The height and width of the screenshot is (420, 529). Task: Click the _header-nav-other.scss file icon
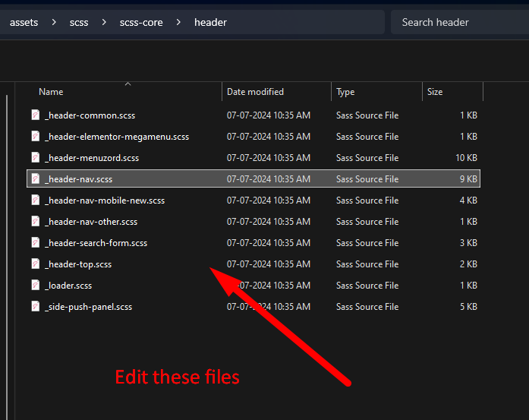coord(36,222)
